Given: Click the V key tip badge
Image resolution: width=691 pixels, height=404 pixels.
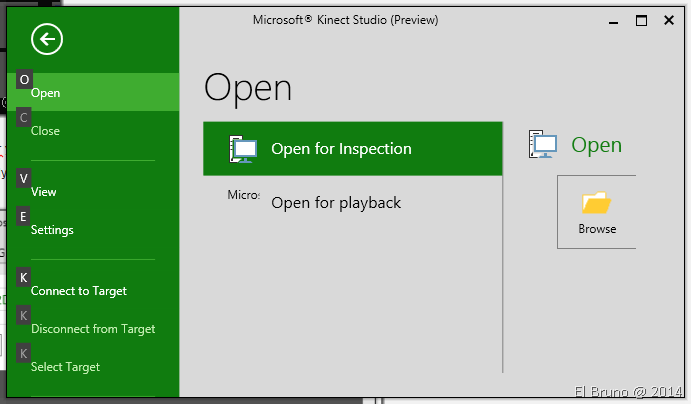Looking at the screenshot, I should [x=24, y=178].
